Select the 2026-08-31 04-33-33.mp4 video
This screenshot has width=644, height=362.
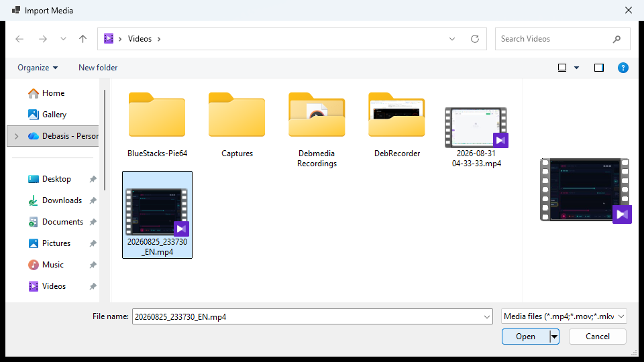click(476, 137)
